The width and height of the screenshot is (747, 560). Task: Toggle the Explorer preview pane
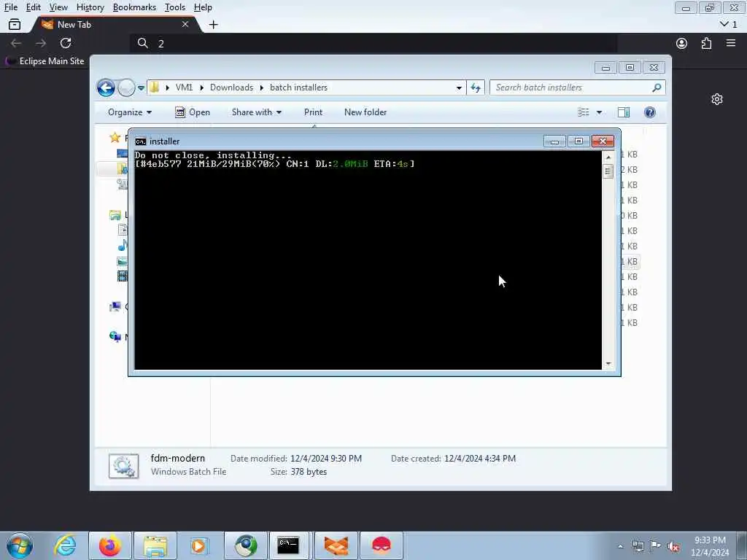click(624, 112)
